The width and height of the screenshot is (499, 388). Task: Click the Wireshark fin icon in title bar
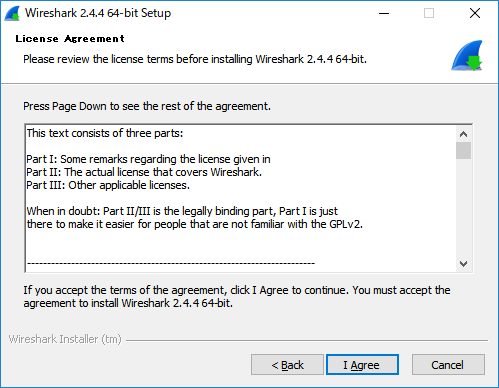coord(12,13)
